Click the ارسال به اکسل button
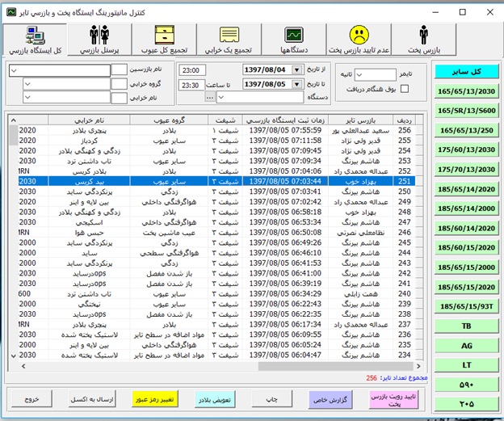 [x=92, y=399]
